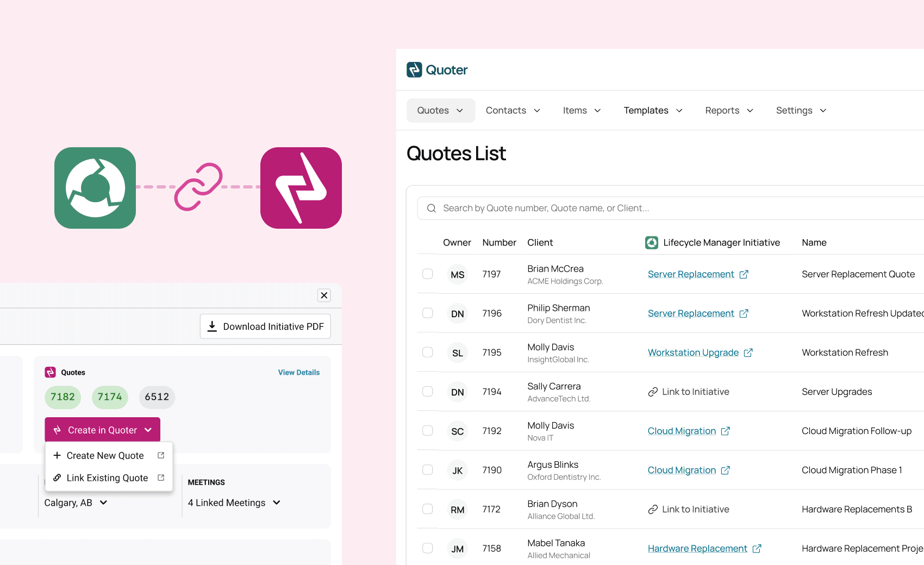The width and height of the screenshot is (924, 565).
Task: Select checkbox for quote 7195
Action: coord(428,352)
